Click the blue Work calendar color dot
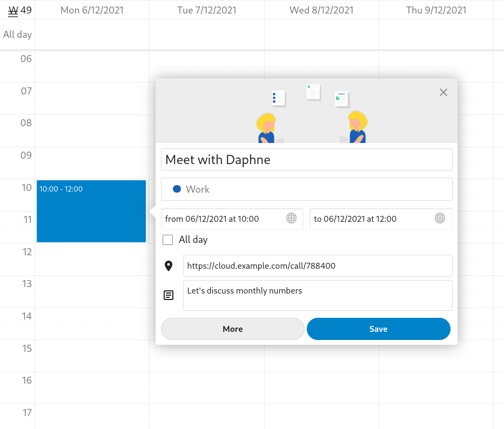Viewport: 504px width, 429px height. [177, 189]
